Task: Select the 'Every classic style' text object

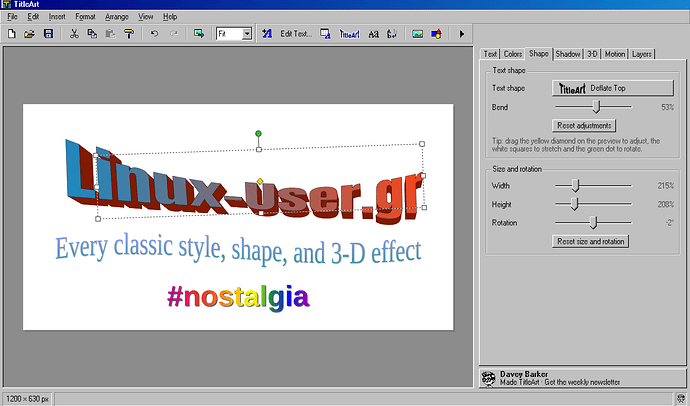Action: [x=238, y=249]
